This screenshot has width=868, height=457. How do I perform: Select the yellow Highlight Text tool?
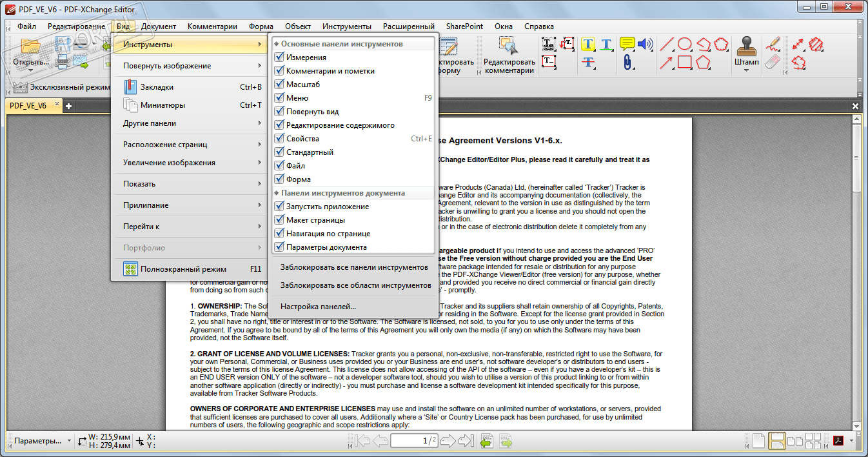588,45
